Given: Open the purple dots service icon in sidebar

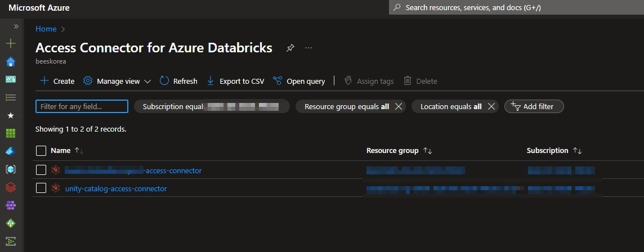Looking at the screenshot, I should 11,205.
